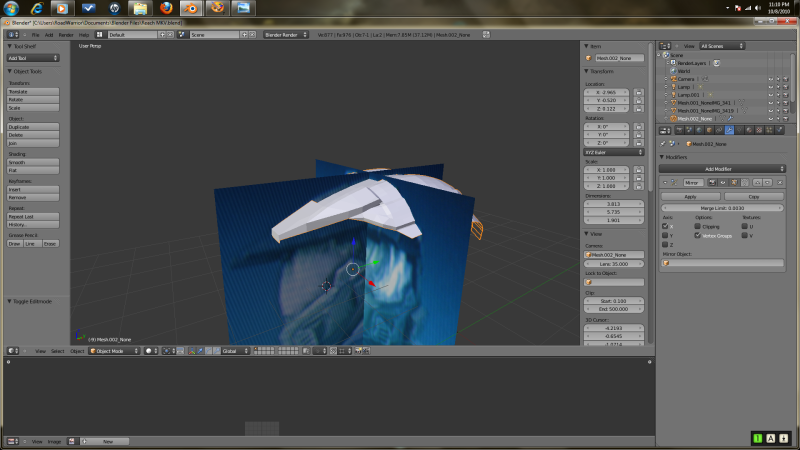Open the Add menu in top bar
The width and height of the screenshot is (800, 450).
pyautogui.click(x=49, y=35)
